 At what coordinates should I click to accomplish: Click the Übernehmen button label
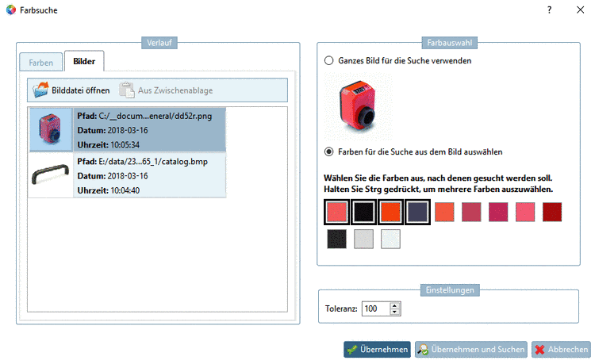click(x=384, y=349)
